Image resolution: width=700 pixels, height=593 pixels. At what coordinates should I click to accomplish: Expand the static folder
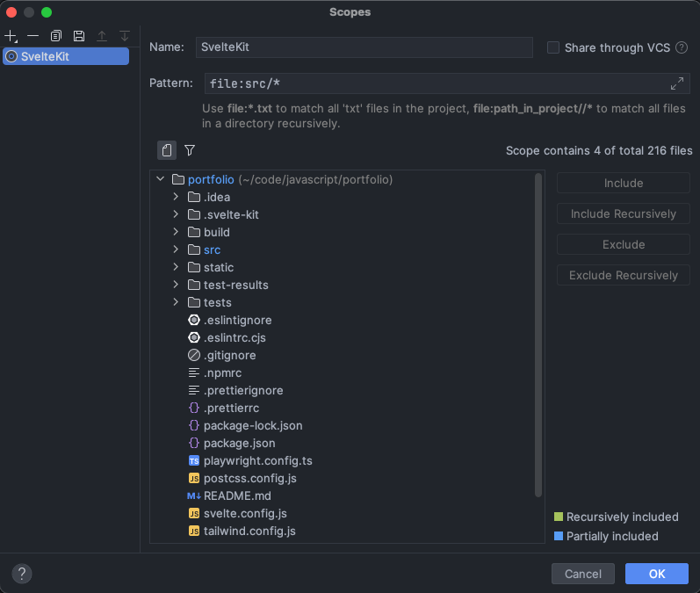[176, 267]
